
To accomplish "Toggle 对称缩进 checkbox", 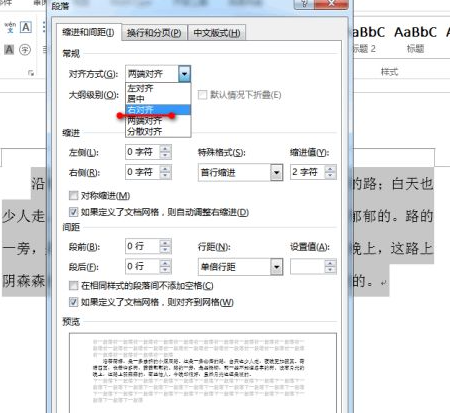I will (73, 196).
